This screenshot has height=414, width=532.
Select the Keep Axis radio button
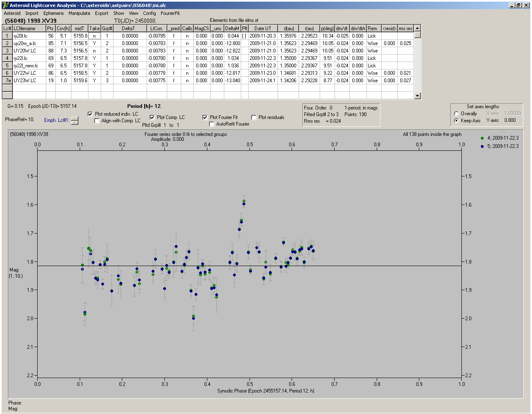(456, 121)
